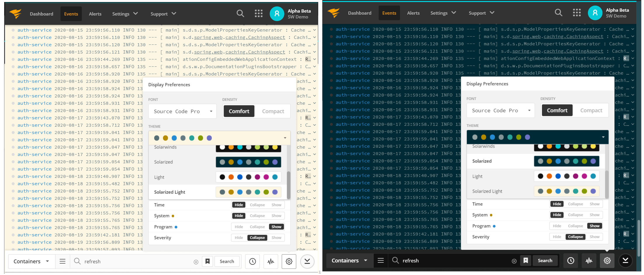Click the Search button in the light toolbar
This screenshot has height=275, width=644.
[x=227, y=261]
